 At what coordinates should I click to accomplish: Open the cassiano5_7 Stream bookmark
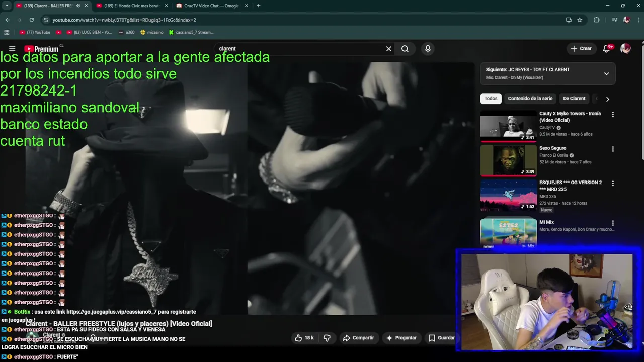coord(191,32)
